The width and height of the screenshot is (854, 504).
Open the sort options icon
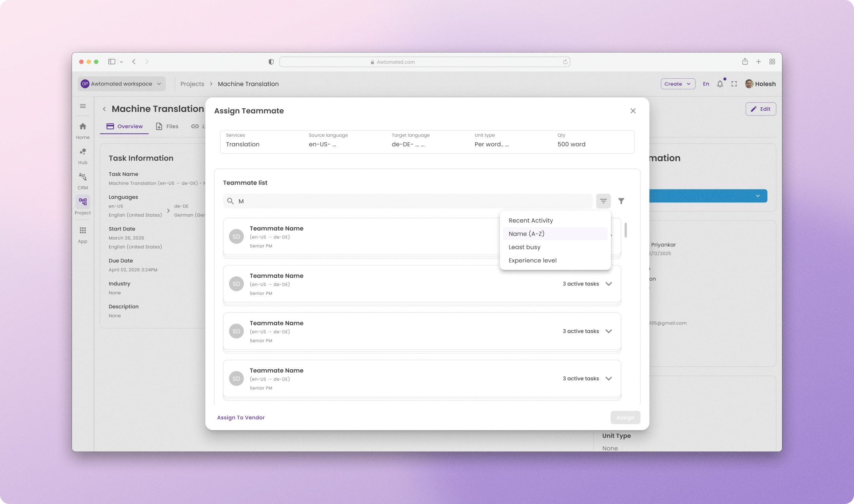[603, 201]
